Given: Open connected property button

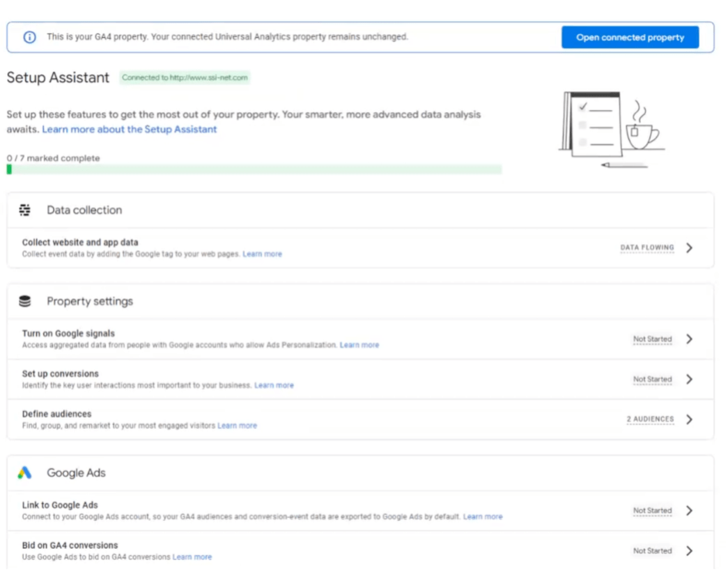Looking at the screenshot, I should [x=630, y=38].
